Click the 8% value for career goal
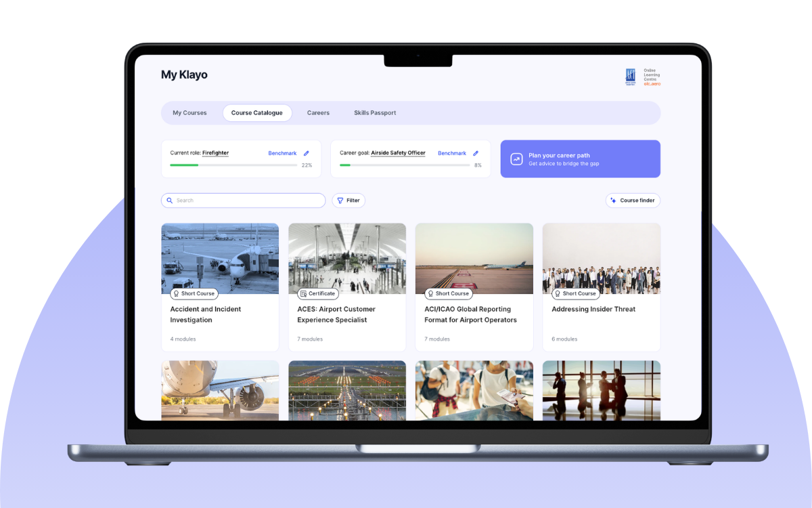This screenshot has width=812, height=508. pos(478,165)
